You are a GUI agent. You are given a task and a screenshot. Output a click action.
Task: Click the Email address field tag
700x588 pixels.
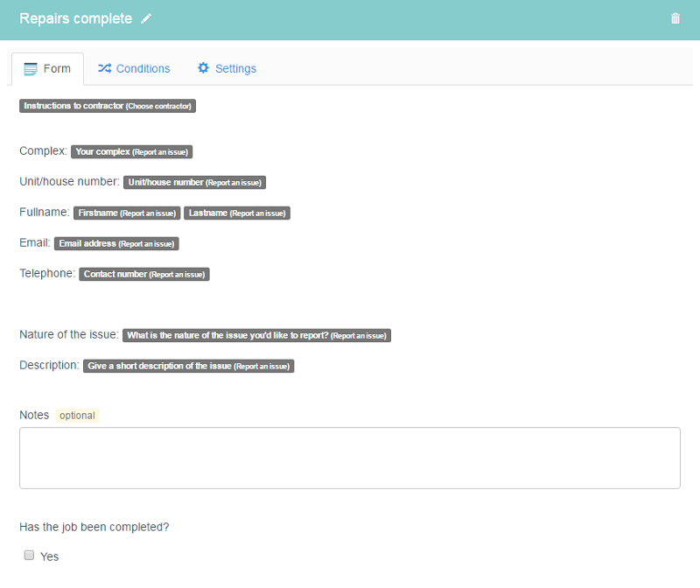click(x=116, y=243)
